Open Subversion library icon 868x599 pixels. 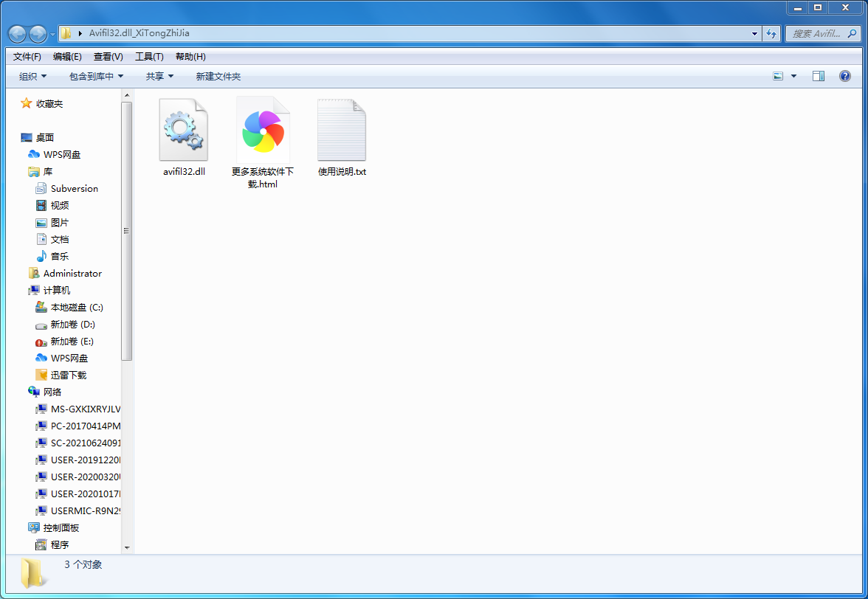[41, 189]
